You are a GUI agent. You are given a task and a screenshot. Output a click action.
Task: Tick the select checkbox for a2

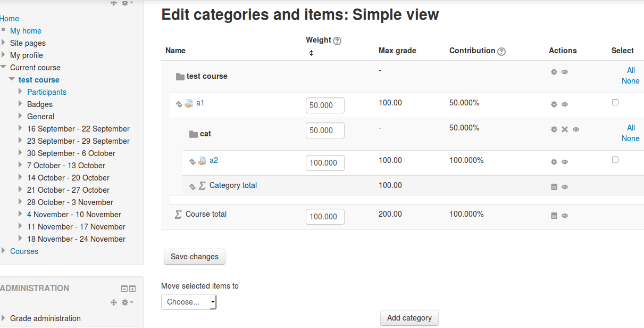click(615, 160)
